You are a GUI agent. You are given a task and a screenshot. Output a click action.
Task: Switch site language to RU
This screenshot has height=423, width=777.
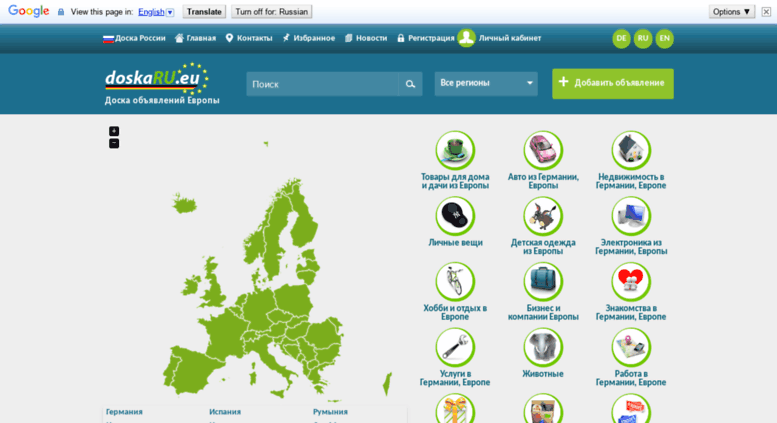coord(643,38)
